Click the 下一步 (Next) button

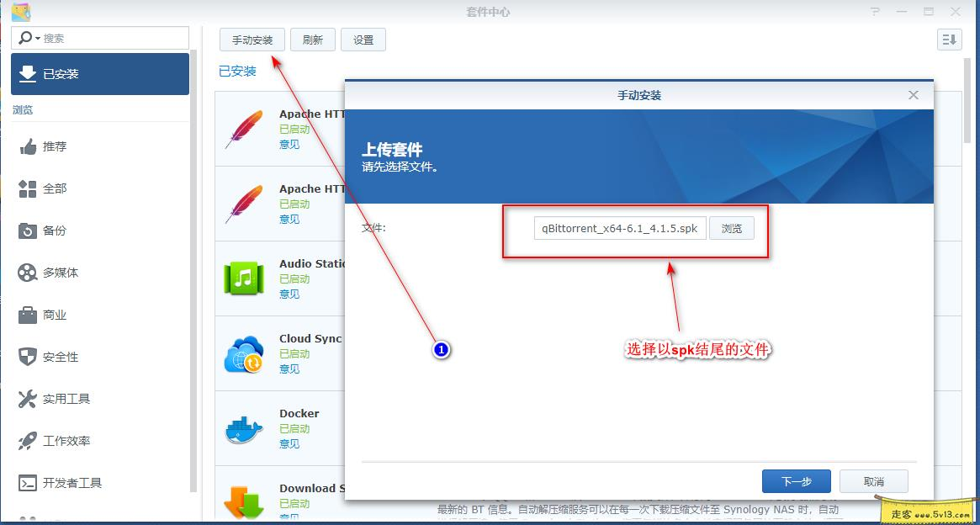(x=795, y=480)
